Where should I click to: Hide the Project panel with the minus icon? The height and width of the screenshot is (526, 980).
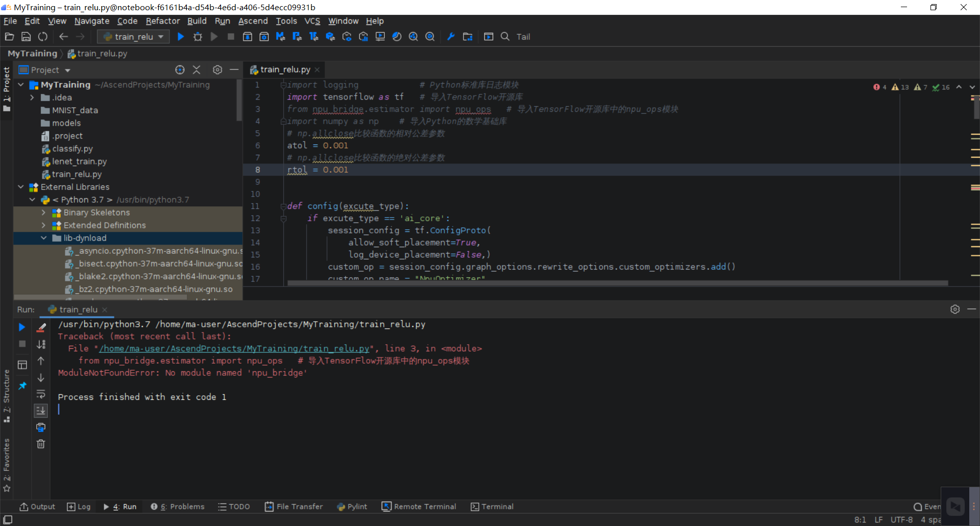click(234, 70)
